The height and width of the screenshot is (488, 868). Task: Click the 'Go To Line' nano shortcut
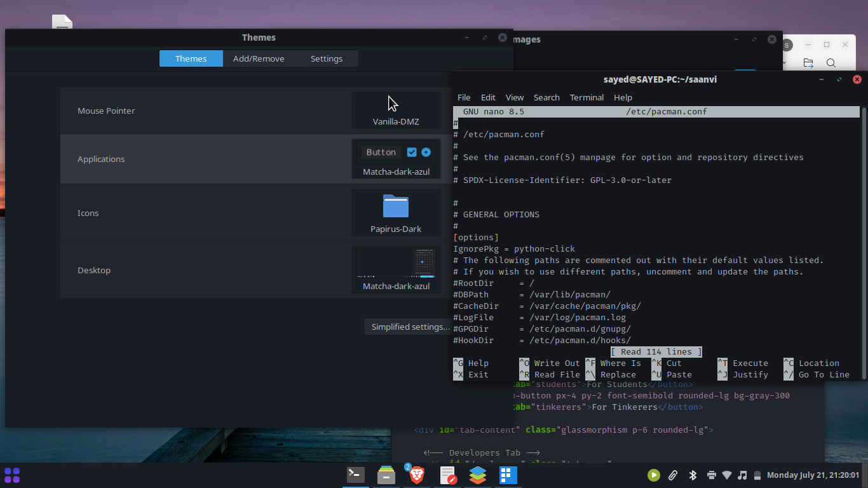point(817,374)
